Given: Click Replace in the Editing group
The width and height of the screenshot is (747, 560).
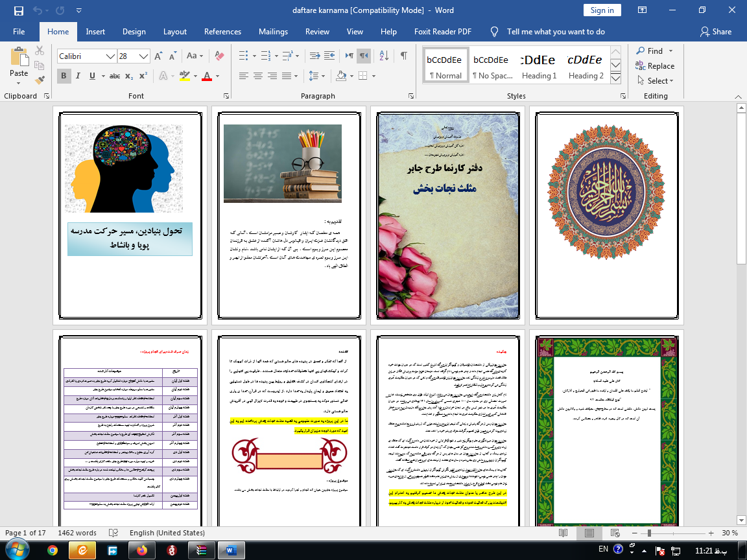Looking at the screenshot, I should [x=655, y=66].
